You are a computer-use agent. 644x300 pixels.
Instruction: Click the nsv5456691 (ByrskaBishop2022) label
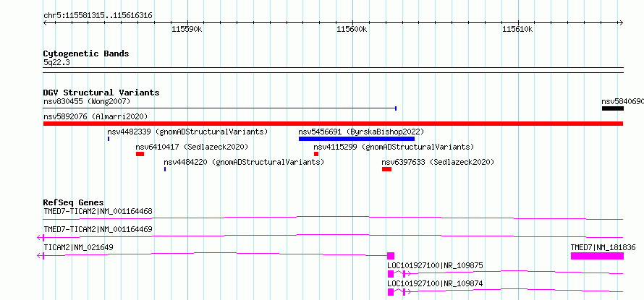coord(361,132)
